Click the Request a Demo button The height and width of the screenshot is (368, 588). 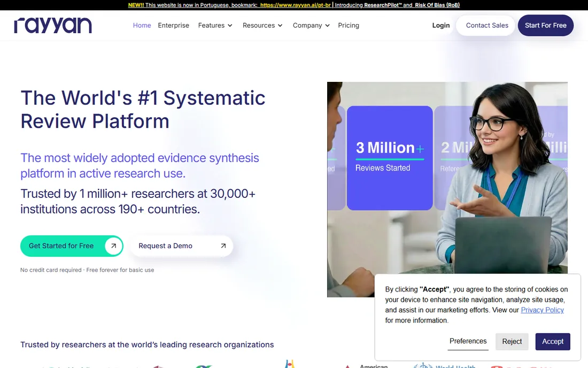coord(182,246)
